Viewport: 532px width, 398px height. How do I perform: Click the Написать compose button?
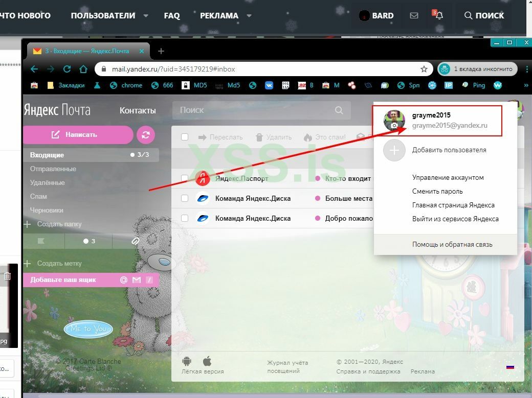tap(78, 134)
